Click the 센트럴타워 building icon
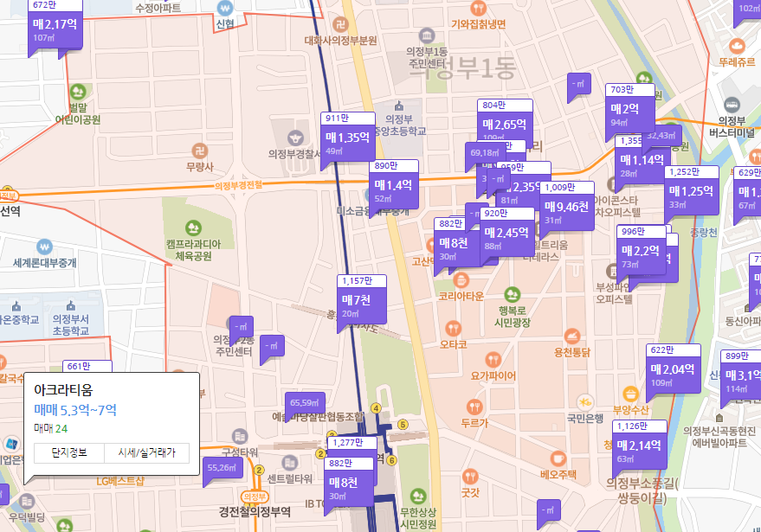Screen dimensions: 761x532 click(x=289, y=462)
